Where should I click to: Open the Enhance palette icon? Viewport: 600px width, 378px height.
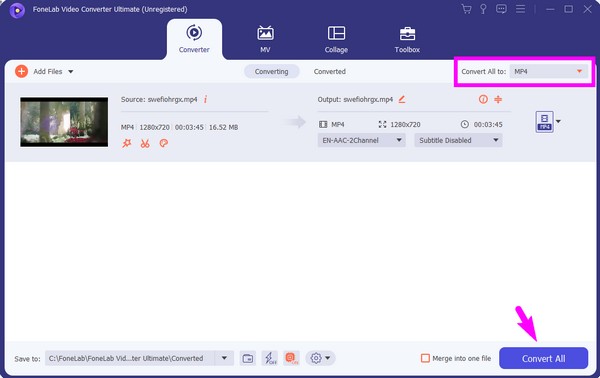(163, 143)
